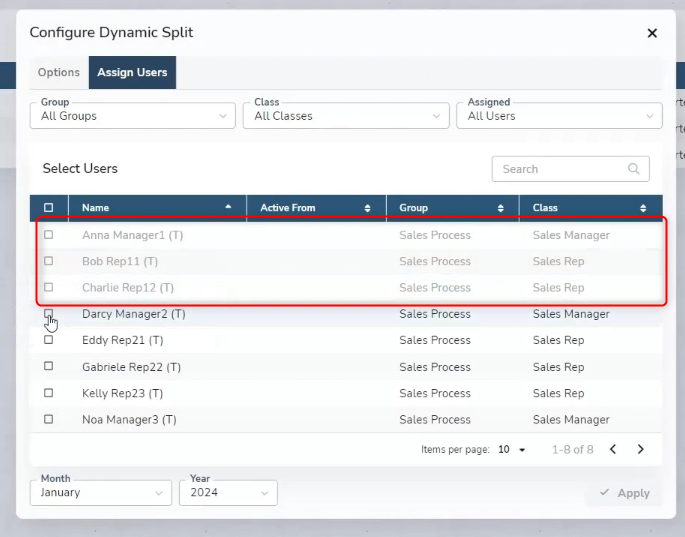
Task: Click Sales Rep class in Eddy row
Action: [558, 340]
